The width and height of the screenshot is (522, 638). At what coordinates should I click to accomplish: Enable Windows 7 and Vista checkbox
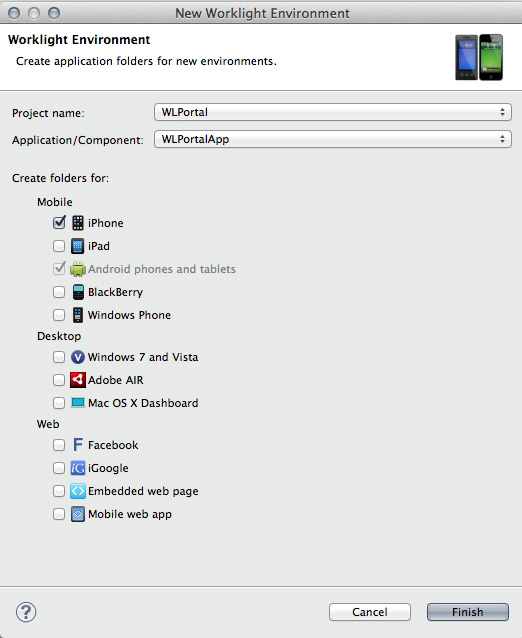point(59,357)
